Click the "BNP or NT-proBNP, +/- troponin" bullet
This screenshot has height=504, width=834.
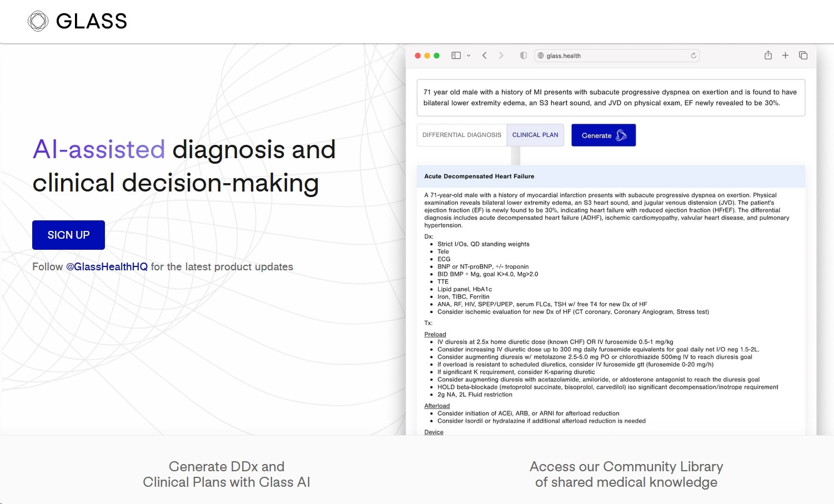(483, 267)
